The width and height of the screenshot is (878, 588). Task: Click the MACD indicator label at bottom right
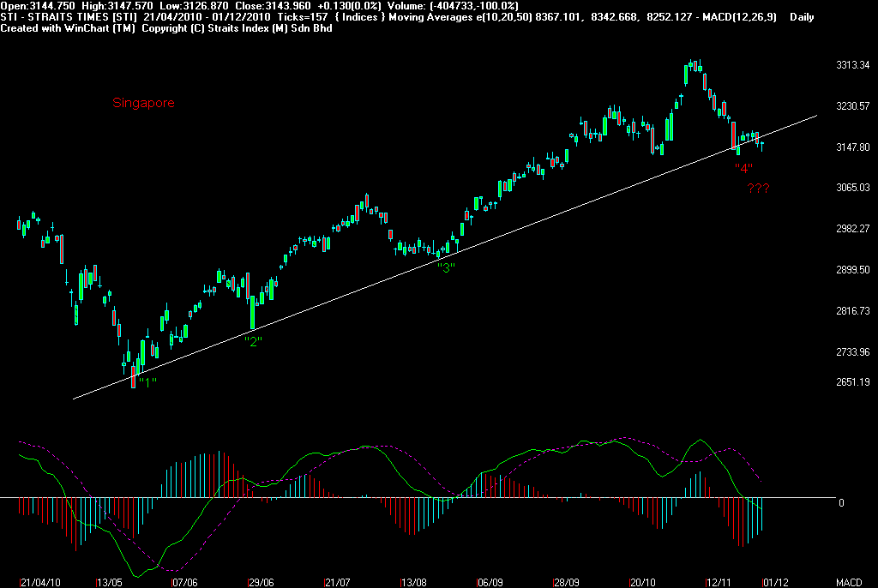coord(849,582)
